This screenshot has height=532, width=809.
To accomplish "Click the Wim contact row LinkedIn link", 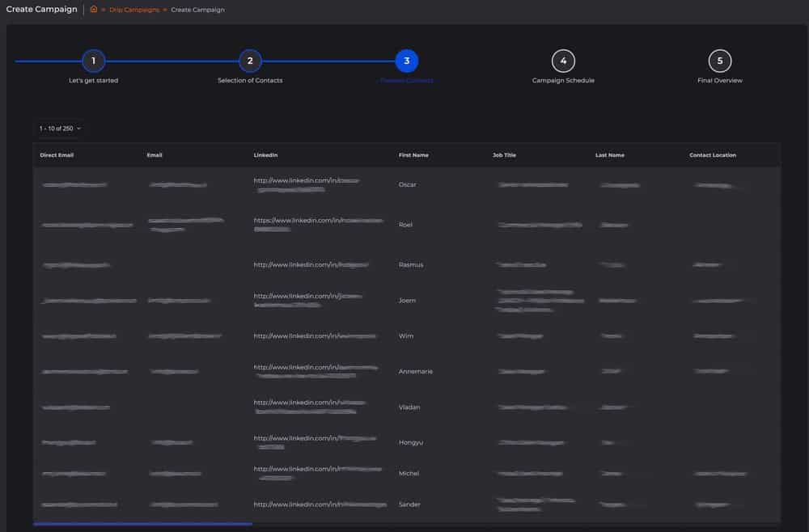I will (314, 336).
